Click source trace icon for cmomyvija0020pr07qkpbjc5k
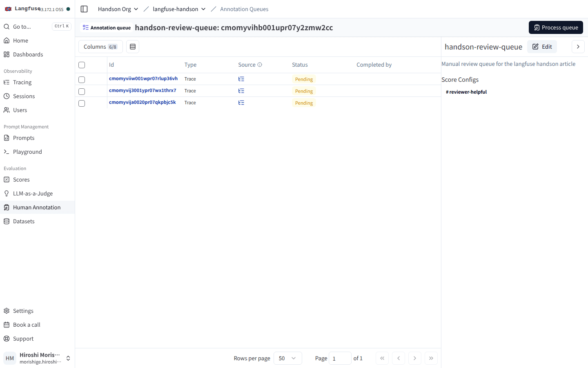 (241, 103)
